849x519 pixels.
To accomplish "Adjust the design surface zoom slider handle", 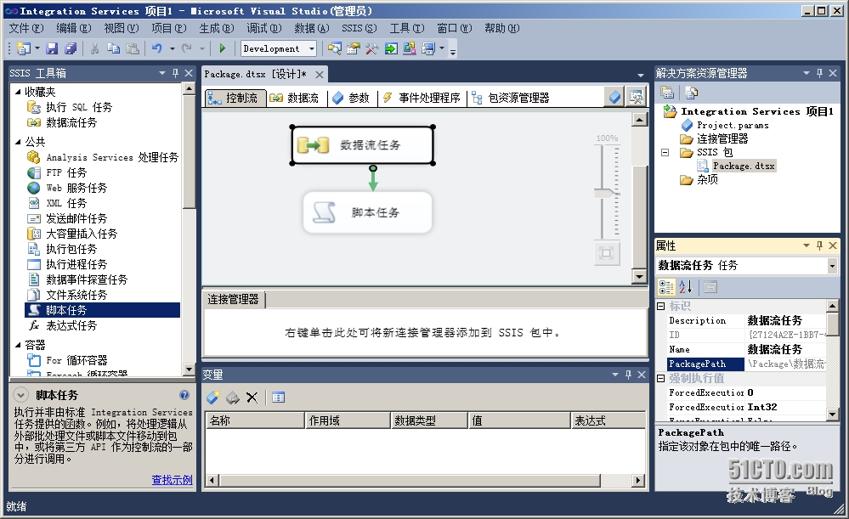I will (x=605, y=193).
